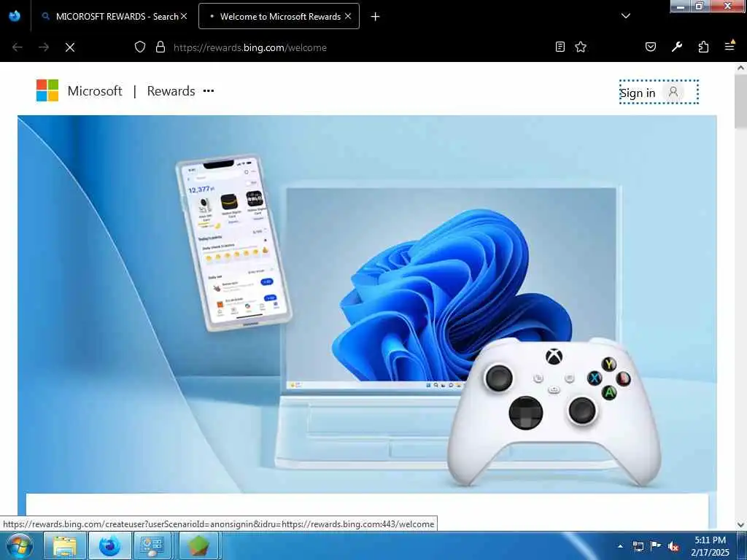Go forward with the forward arrow

(x=44, y=47)
